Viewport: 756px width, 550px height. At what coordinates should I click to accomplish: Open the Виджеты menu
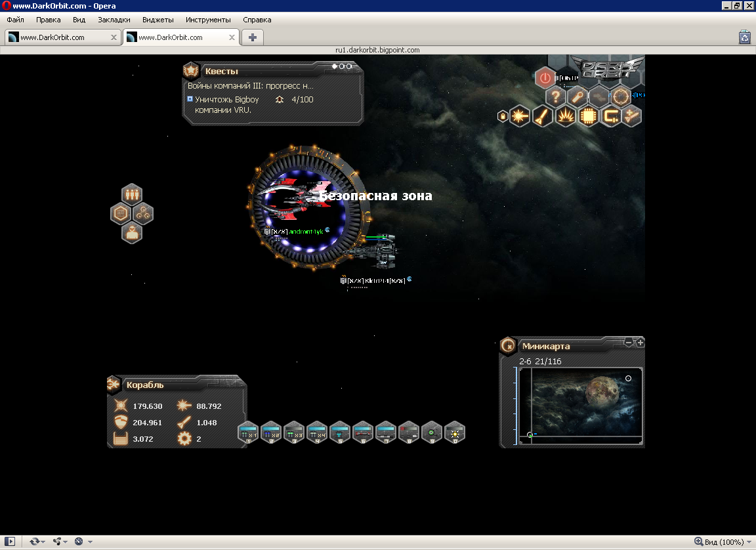(157, 20)
